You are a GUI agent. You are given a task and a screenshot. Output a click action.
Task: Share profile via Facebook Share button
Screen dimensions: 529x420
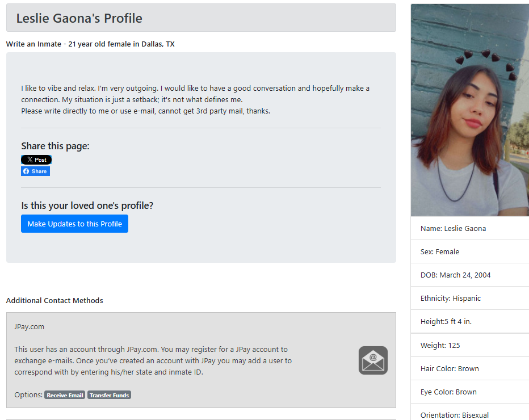(35, 171)
